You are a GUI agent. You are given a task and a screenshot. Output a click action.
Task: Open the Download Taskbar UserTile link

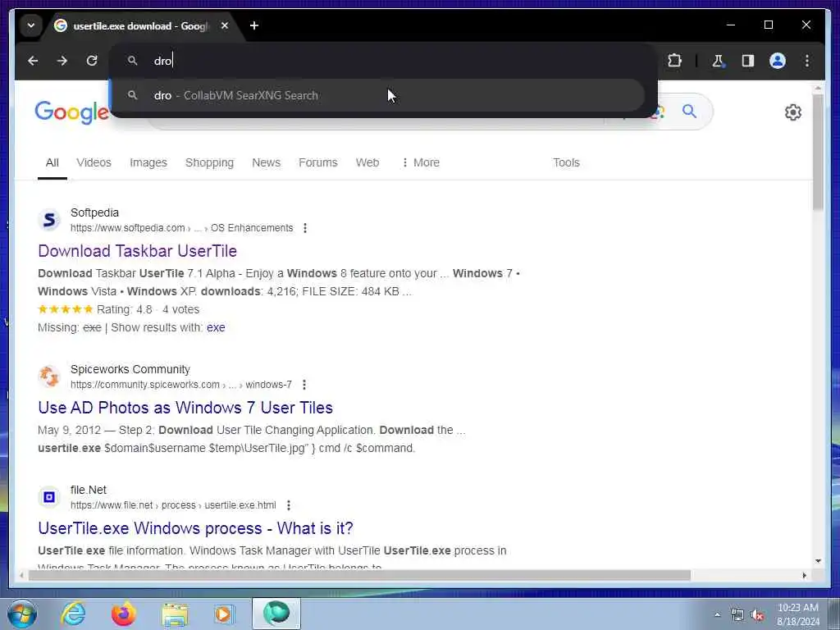(137, 251)
